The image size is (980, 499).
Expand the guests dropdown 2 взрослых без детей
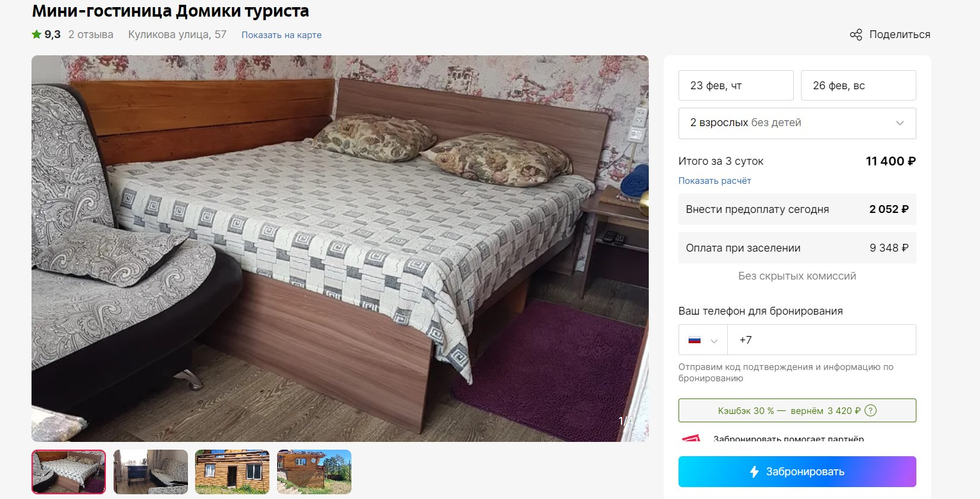coord(797,123)
